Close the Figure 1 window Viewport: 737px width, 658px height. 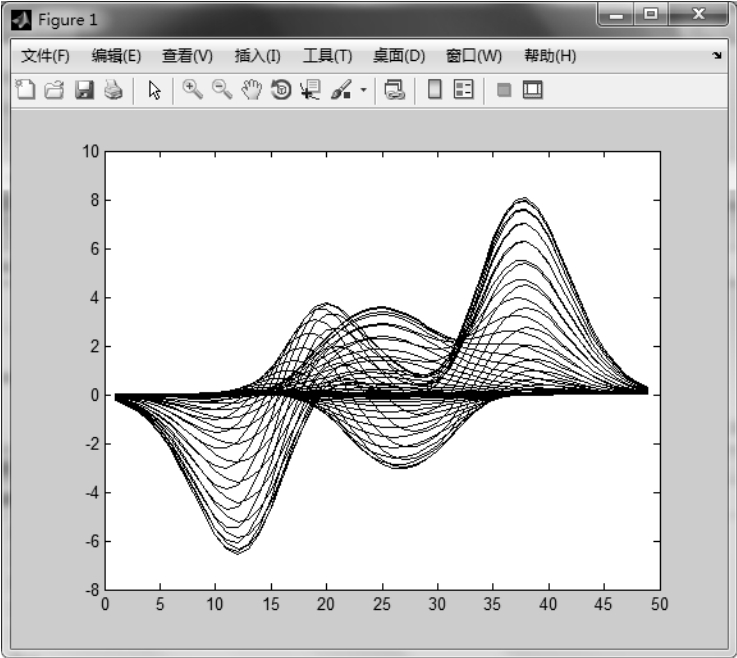[699, 15]
